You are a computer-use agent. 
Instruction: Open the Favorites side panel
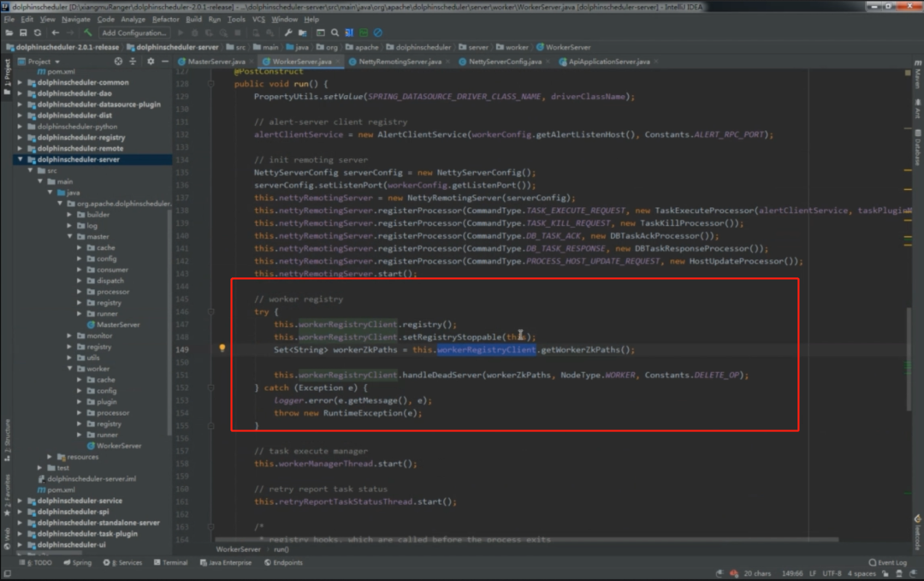tap(7, 495)
